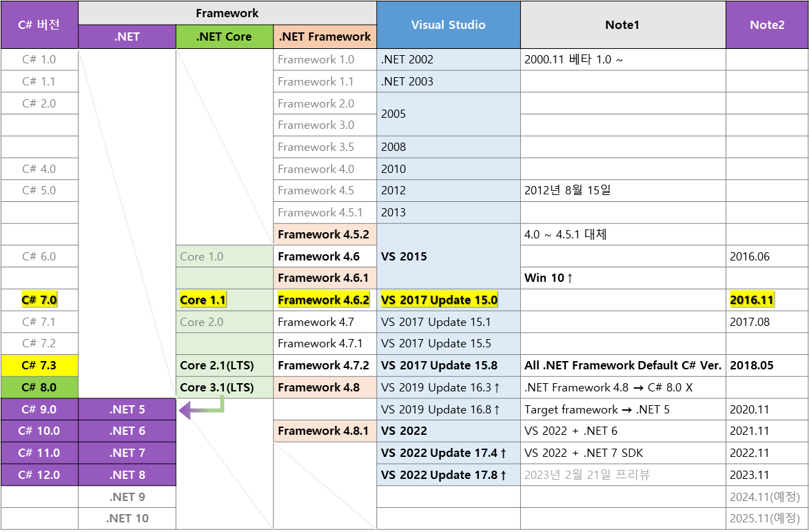
Task: Click the 'Framework 4.8.1' cell
Action: coord(325,431)
